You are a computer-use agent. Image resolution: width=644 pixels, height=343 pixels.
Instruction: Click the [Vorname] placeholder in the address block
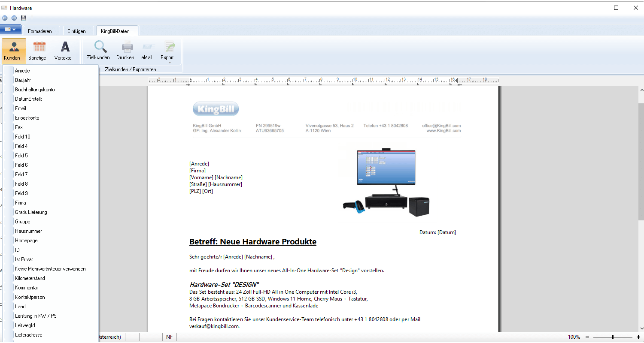[x=201, y=178]
